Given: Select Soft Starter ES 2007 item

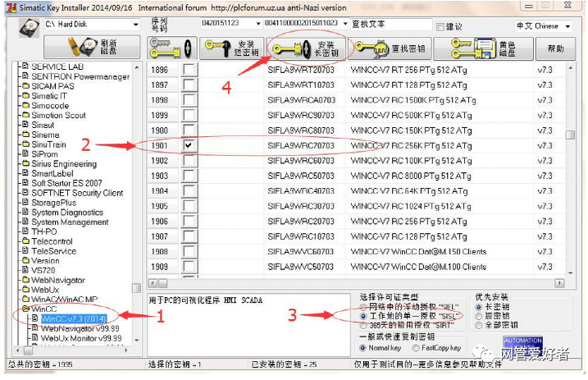Looking at the screenshot, I should pyautogui.click(x=66, y=183).
